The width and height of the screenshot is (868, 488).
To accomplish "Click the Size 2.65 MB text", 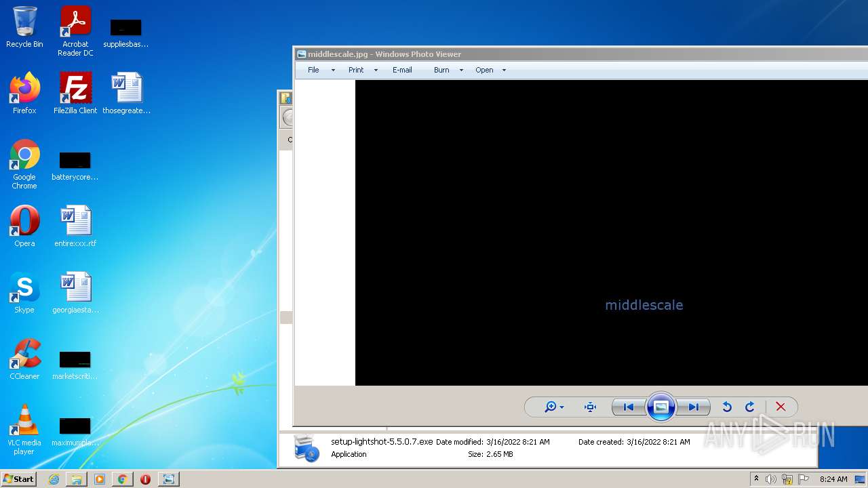I will 490,454.
